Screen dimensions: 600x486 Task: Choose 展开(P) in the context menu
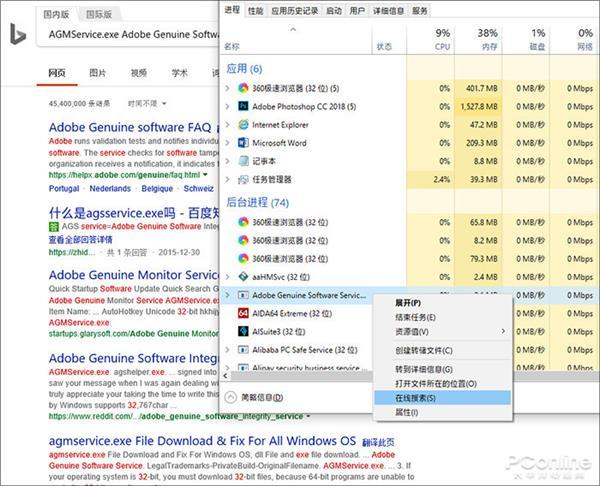coord(443,303)
